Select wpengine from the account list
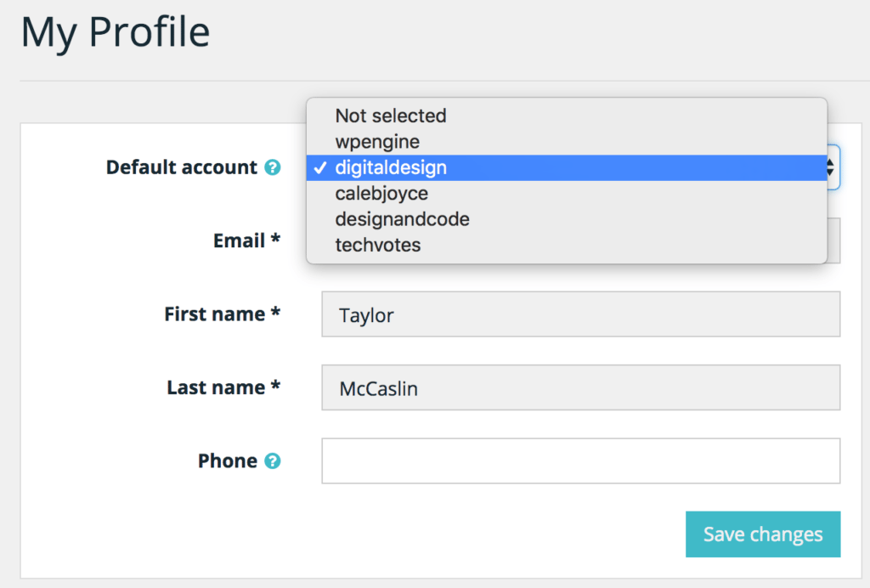The width and height of the screenshot is (870, 588). point(377,141)
